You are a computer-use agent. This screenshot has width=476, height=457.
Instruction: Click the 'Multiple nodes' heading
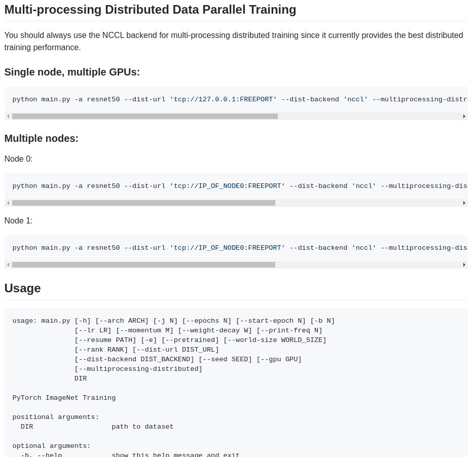click(41, 138)
